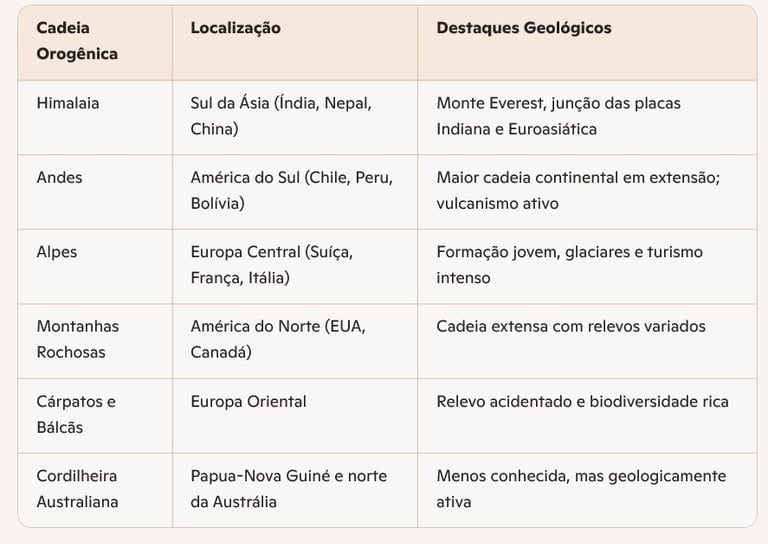Viewport: 768px width, 544px height.
Task: Click 'Sul da Ásia (Índia, Nepal, China)' cell
Action: [281, 116]
